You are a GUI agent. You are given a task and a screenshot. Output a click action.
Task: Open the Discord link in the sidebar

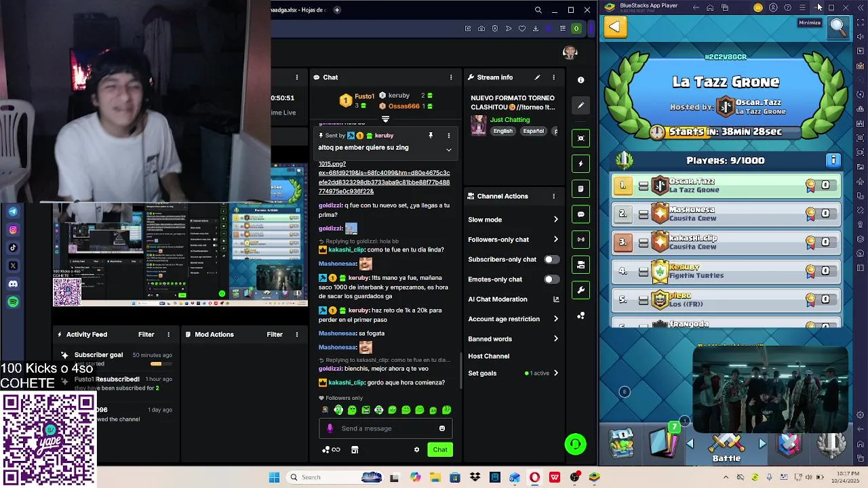click(13, 284)
